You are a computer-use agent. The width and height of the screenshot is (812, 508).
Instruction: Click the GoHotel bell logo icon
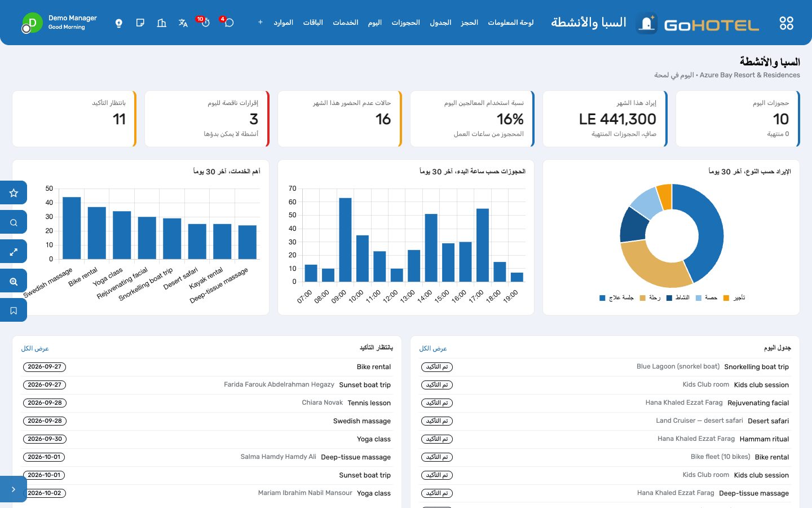(x=647, y=23)
